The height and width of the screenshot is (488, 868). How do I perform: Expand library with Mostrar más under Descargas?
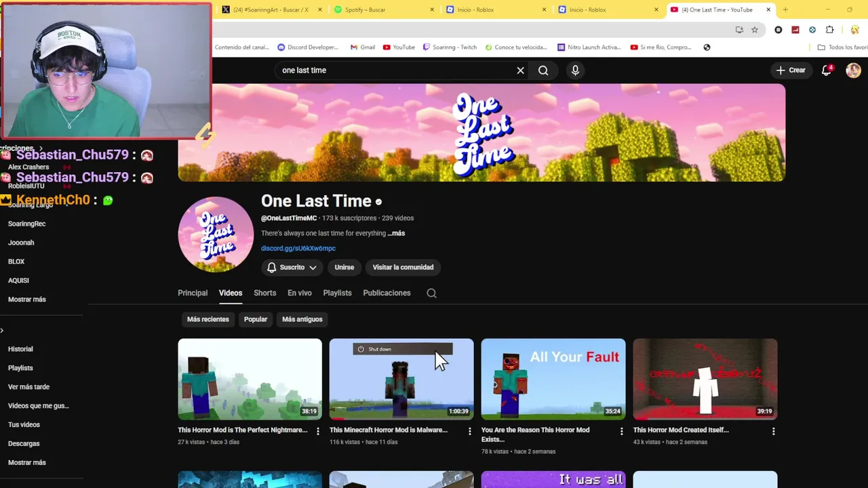[x=27, y=462]
